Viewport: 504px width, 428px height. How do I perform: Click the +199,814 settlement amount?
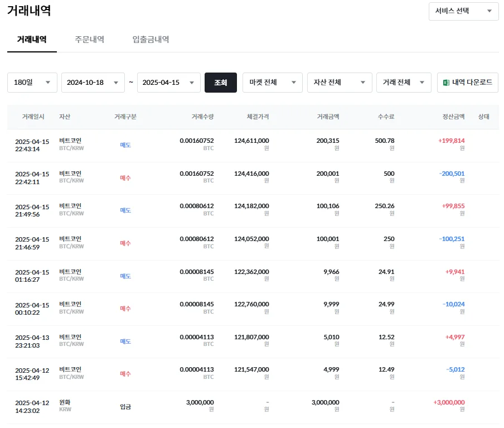451,141
